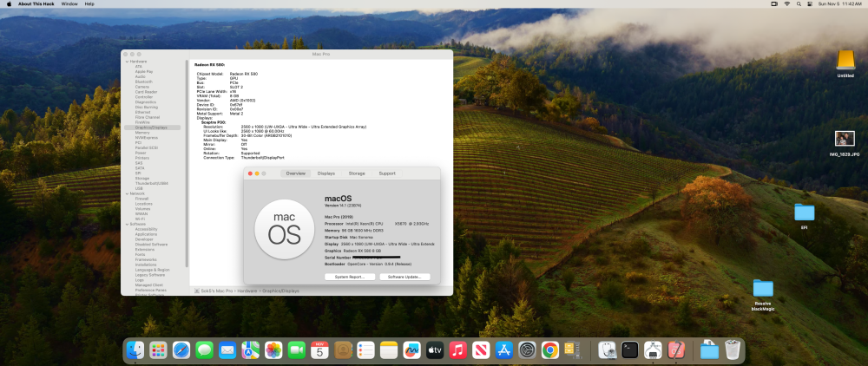Select PCI in Hardware sidebar
This screenshot has width=868, height=366.
138,142
